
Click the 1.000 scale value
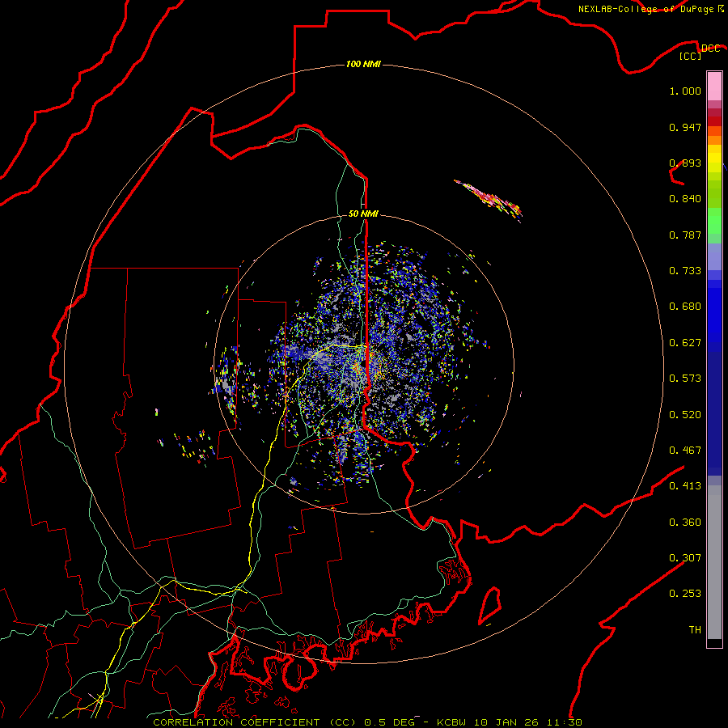pos(685,91)
